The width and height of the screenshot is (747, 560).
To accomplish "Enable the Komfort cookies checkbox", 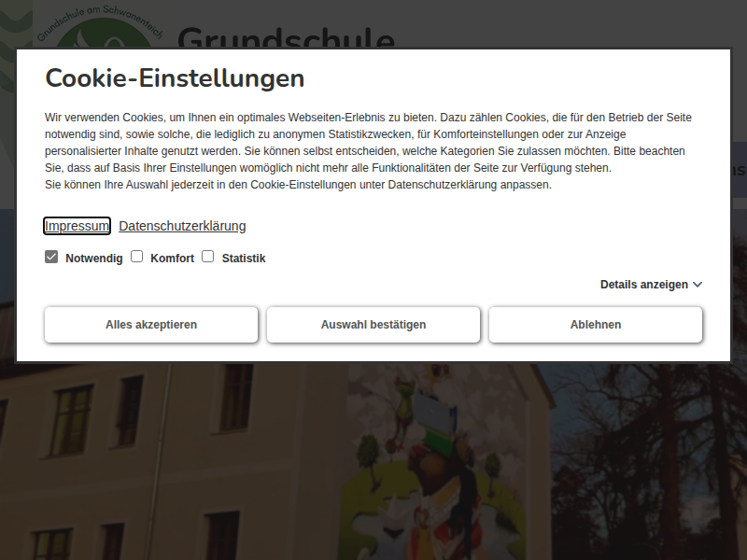I will click(136, 257).
